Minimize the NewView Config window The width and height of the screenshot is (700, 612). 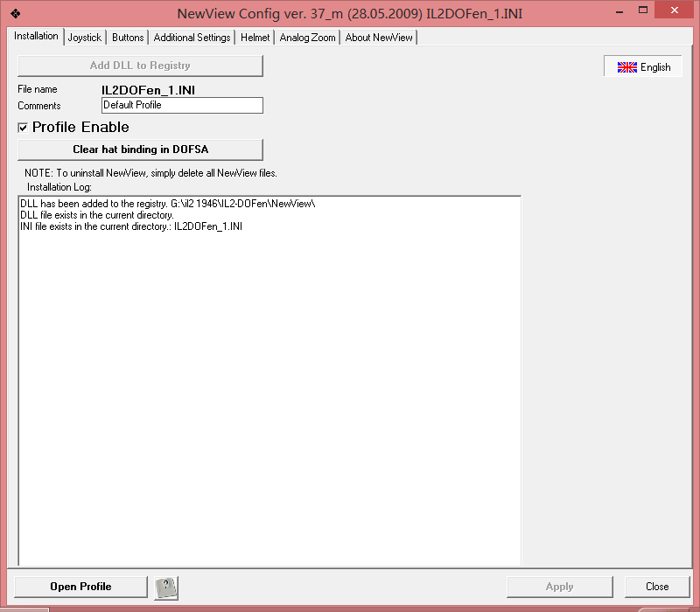point(619,11)
